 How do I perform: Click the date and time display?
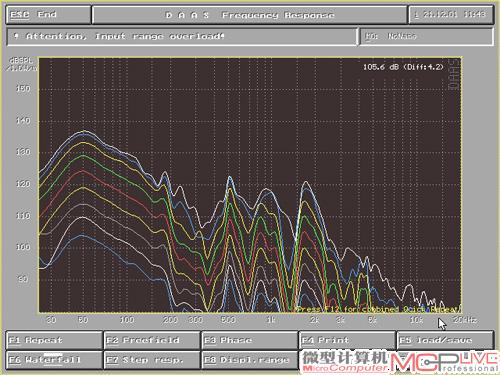point(451,15)
